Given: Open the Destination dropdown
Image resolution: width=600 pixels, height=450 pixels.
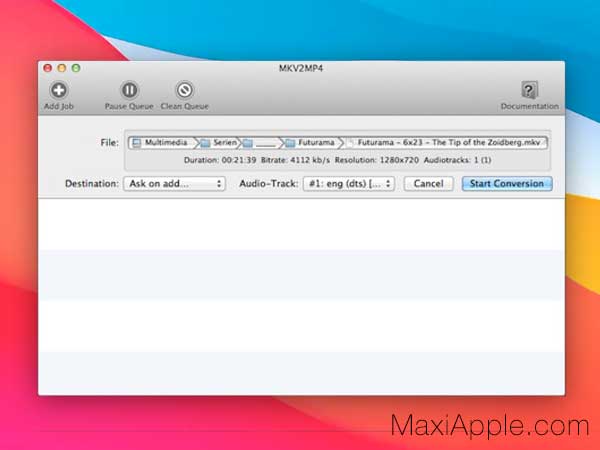Looking at the screenshot, I should (174, 184).
